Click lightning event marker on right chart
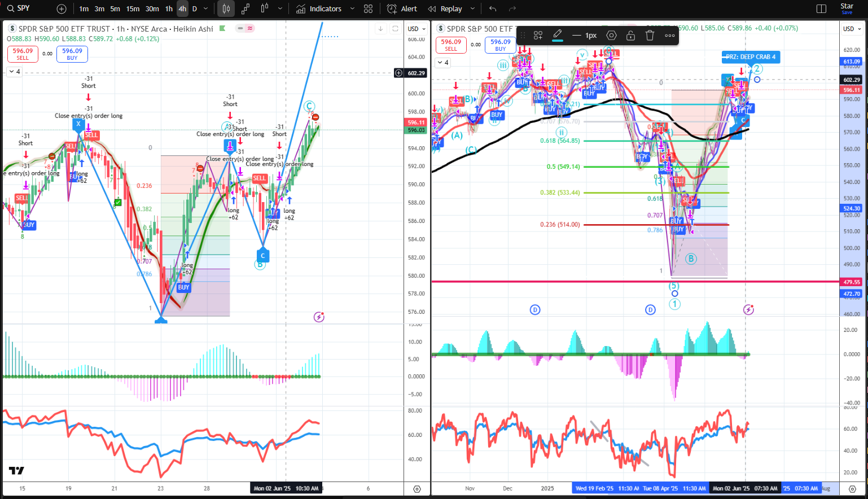 click(x=748, y=309)
